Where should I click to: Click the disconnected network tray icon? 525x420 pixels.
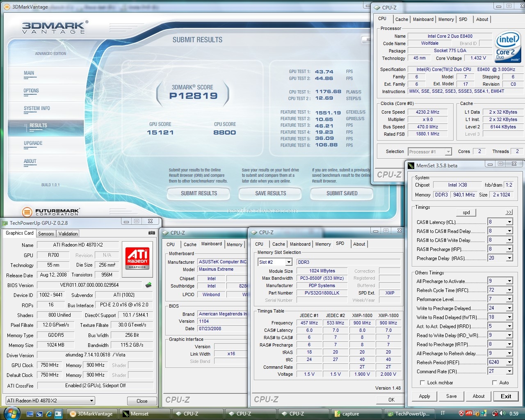pos(494,413)
